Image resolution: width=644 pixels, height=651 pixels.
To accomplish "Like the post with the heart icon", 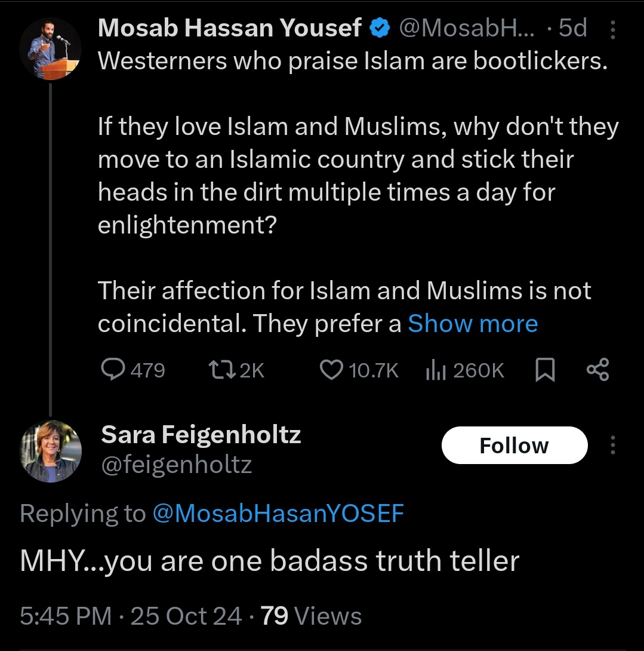I will coord(331,370).
